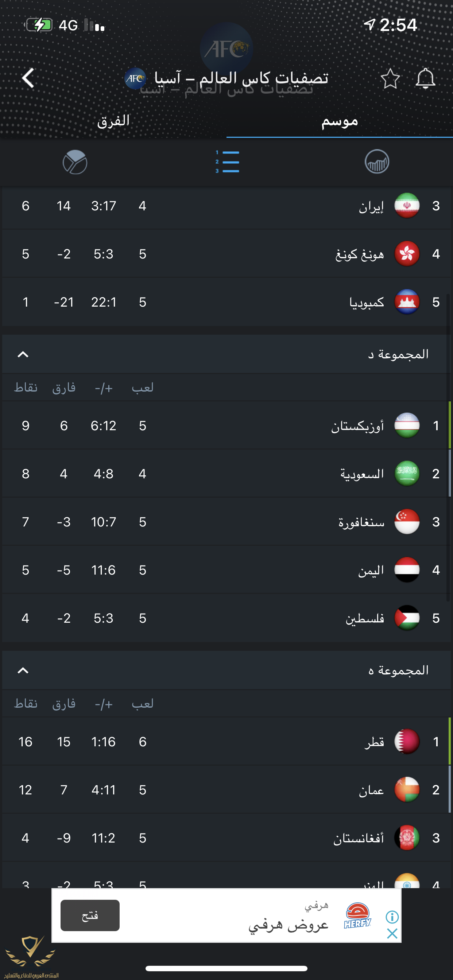Open the Qatar flag team icon
This screenshot has height=980, width=453.
(x=407, y=741)
